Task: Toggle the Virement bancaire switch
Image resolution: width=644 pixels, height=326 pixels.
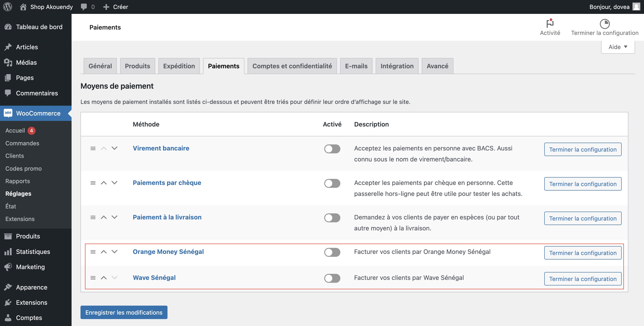Action: point(332,149)
